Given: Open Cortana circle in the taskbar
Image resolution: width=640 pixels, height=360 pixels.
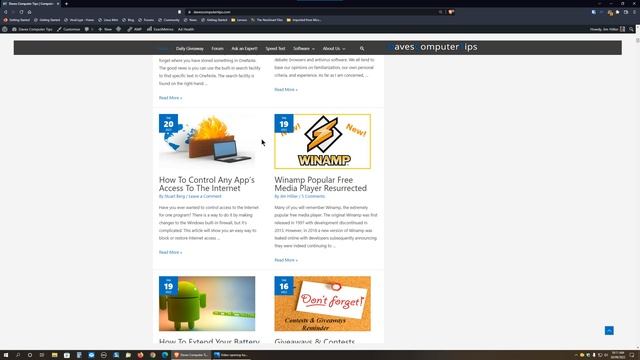Looking at the screenshot, I should click(x=30, y=355).
